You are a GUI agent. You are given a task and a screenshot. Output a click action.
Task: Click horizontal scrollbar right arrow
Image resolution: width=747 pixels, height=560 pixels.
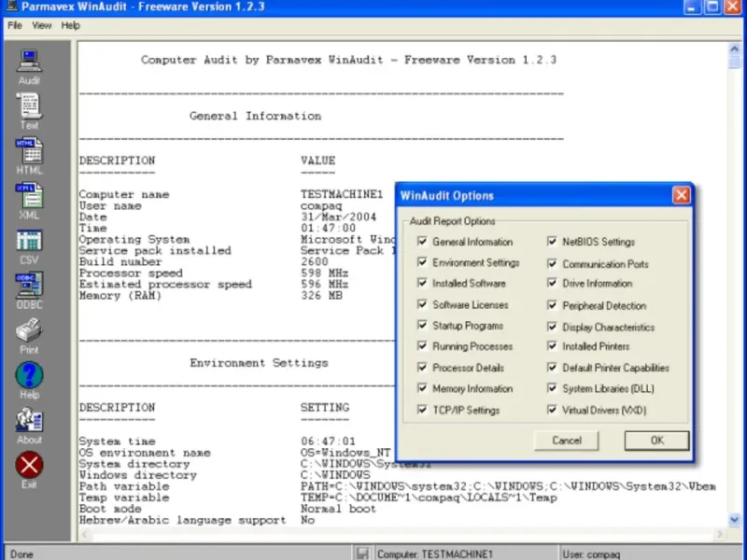(x=720, y=534)
